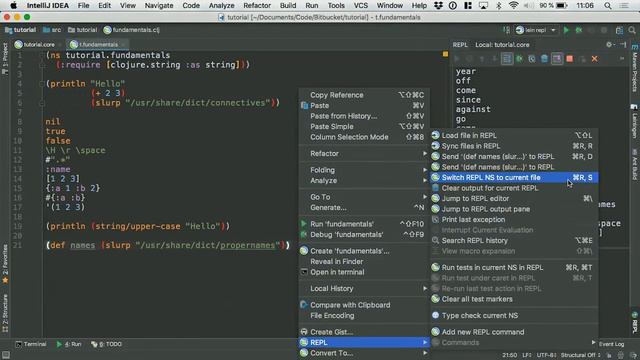
Task: Click the Create 'fundamentals'... icon
Action: click(x=304, y=251)
